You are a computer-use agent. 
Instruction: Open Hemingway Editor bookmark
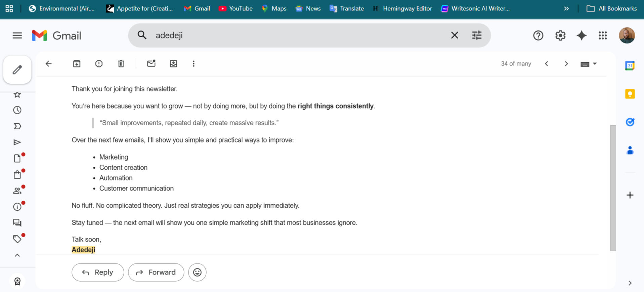(x=402, y=8)
